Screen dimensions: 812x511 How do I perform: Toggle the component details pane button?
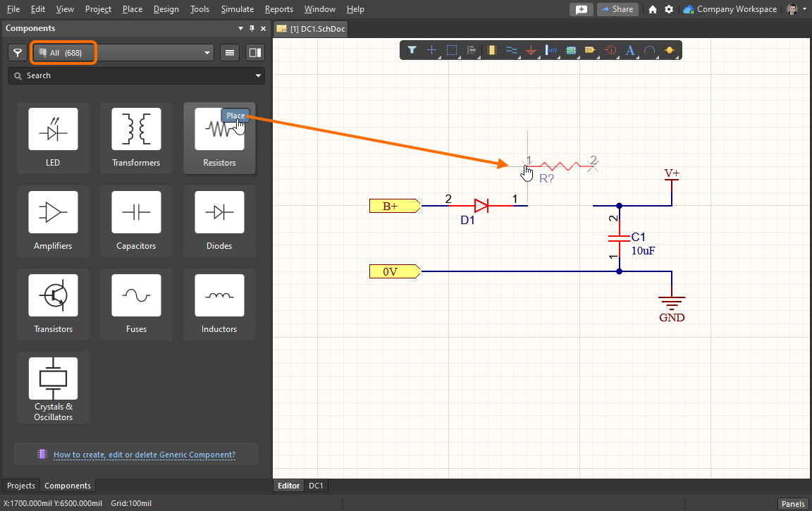[x=254, y=52]
